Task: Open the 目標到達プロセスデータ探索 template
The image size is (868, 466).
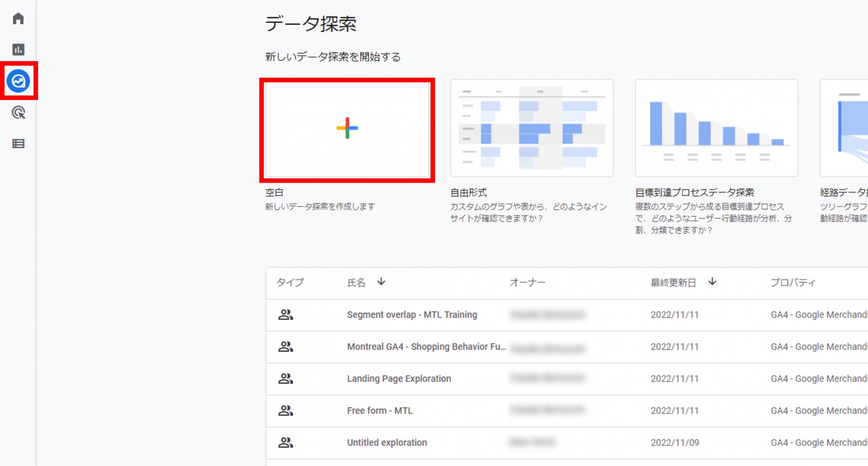Action: tap(716, 128)
